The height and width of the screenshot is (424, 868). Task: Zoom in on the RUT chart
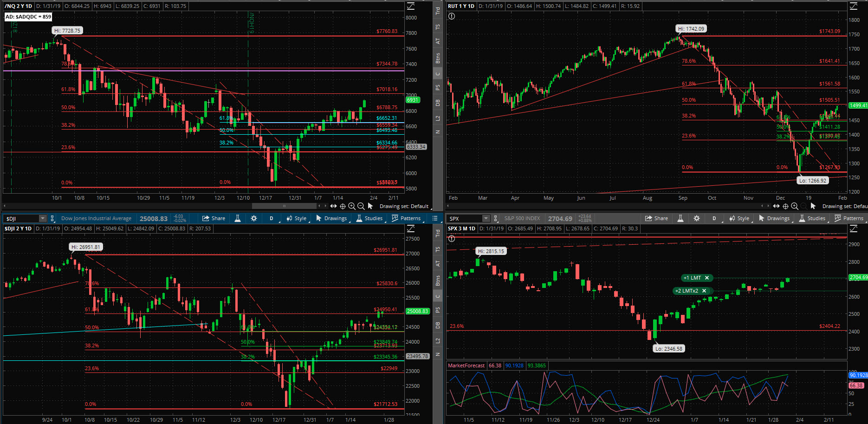(x=795, y=206)
